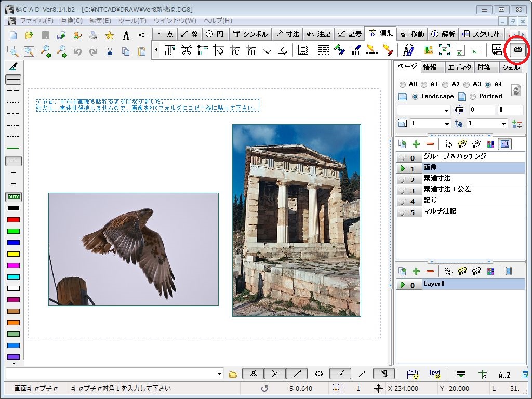Pick the cyan color swatch

[x=14, y=277]
